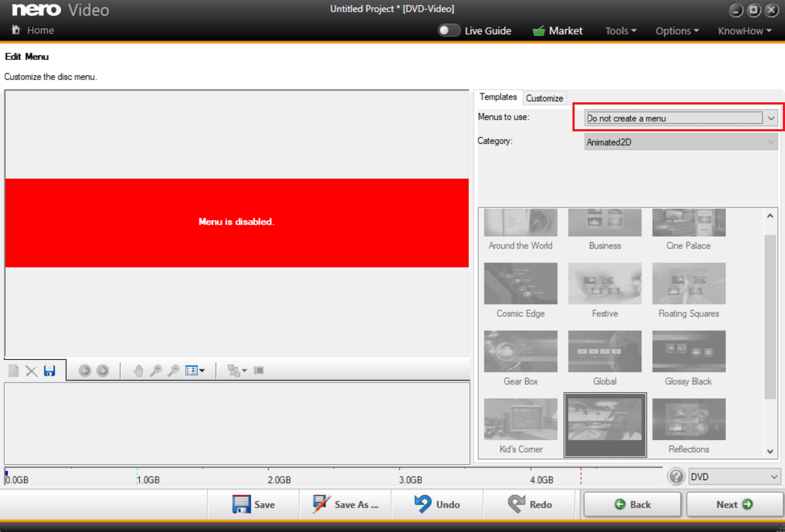Toggle the Live Guide switch
This screenshot has height=532, width=785.
pos(449,30)
